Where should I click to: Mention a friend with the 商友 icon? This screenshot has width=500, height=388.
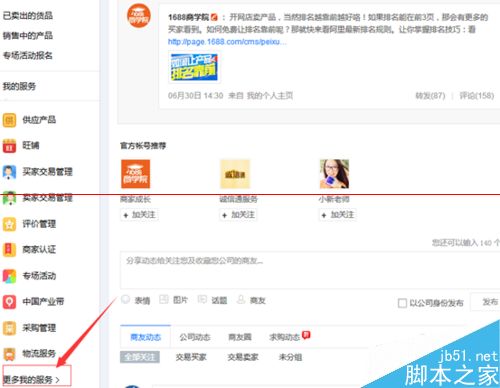(241, 299)
